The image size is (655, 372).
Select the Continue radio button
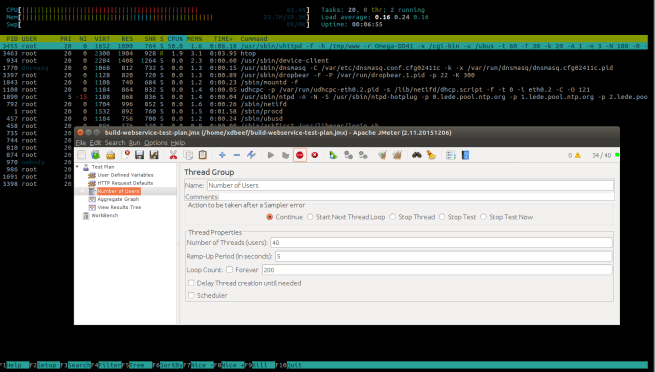click(269, 217)
